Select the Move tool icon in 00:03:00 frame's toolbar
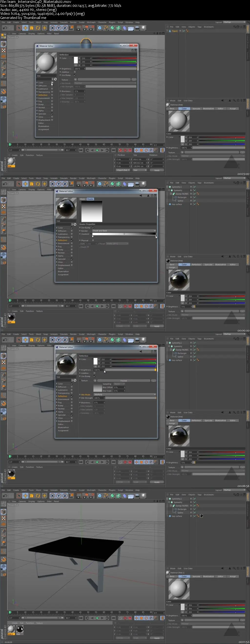250x644 pixels. click(25, 28)
